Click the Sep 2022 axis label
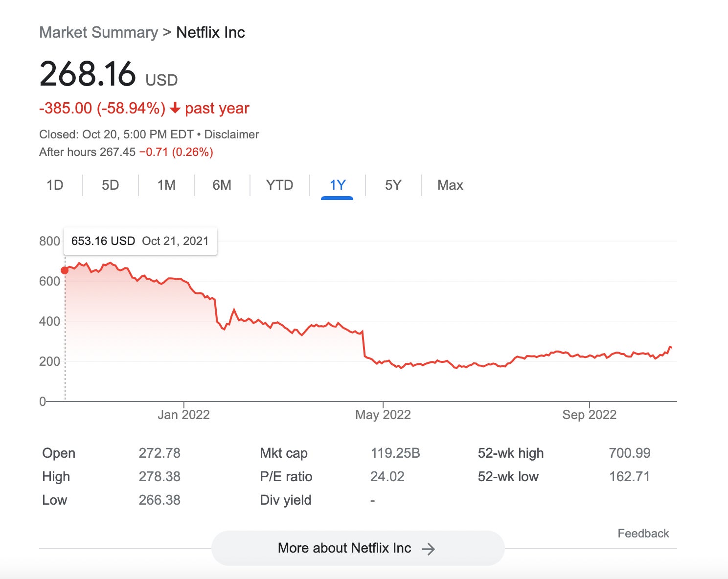This screenshot has height=579, width=728. point(589,415)
